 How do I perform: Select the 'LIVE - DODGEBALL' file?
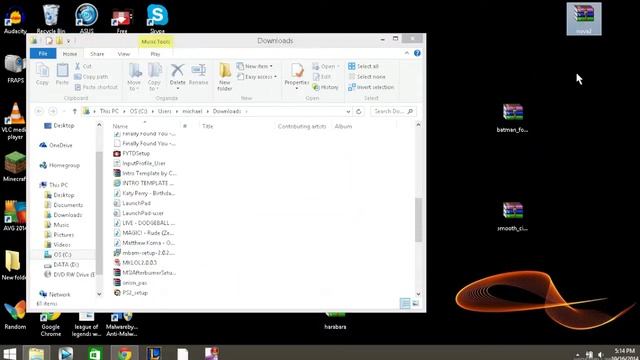coord(144,223)
